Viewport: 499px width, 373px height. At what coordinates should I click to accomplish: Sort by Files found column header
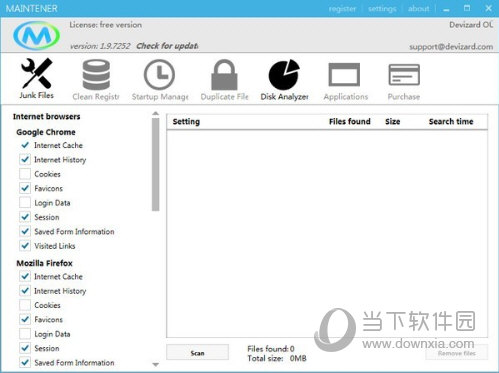pyautogui.click(x=350, y=122)
